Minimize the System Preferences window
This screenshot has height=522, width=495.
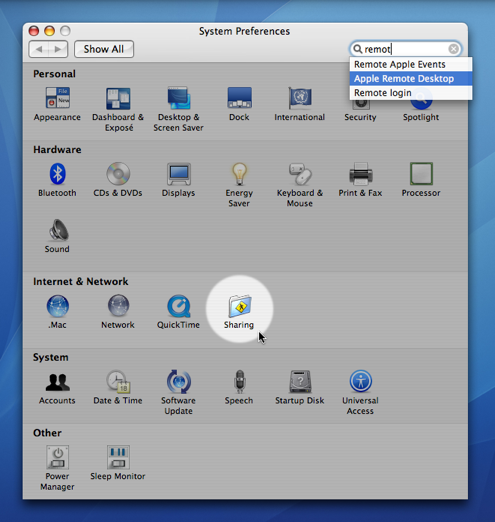pyautogui.click(x=50, y=31)
